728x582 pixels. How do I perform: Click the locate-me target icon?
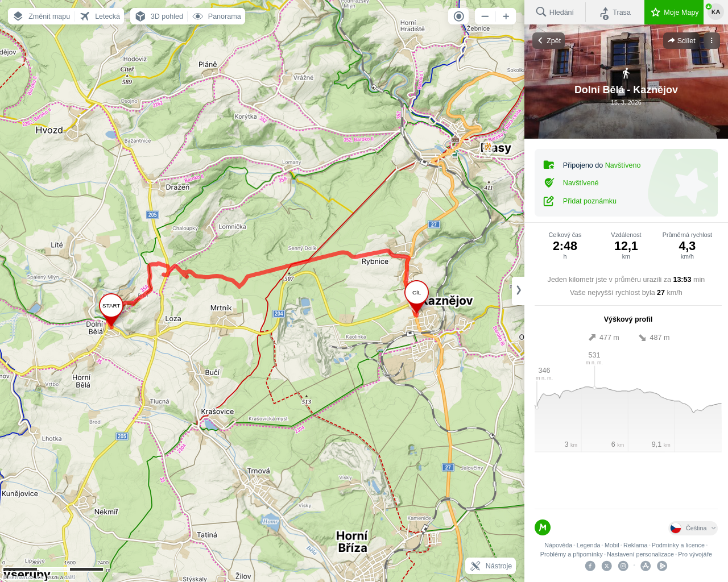point(458,16)
